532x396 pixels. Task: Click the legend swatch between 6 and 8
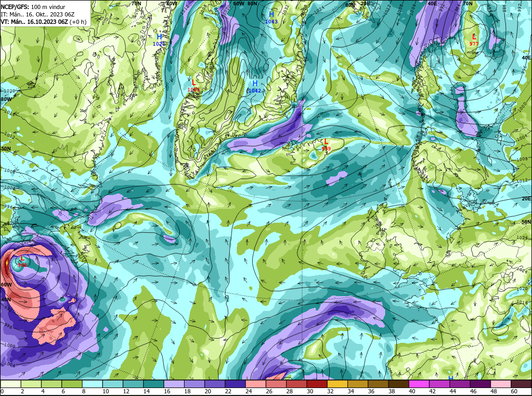[x=72, y=384]
